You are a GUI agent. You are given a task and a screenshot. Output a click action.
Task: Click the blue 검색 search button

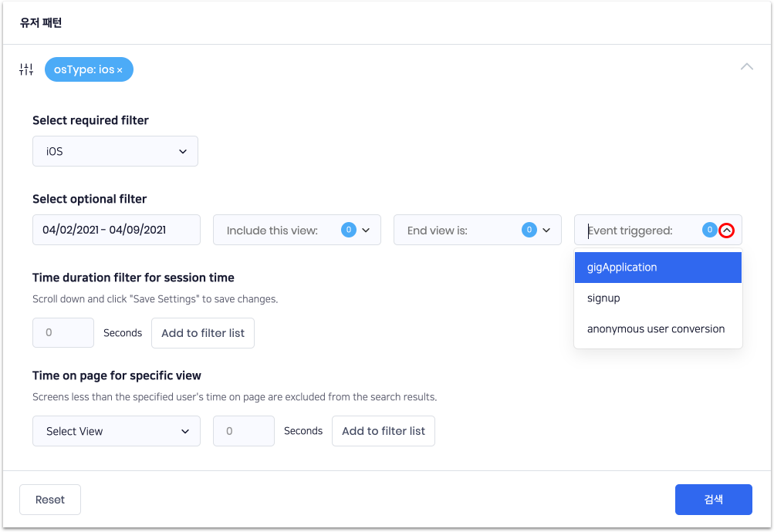tap(713, 500)
